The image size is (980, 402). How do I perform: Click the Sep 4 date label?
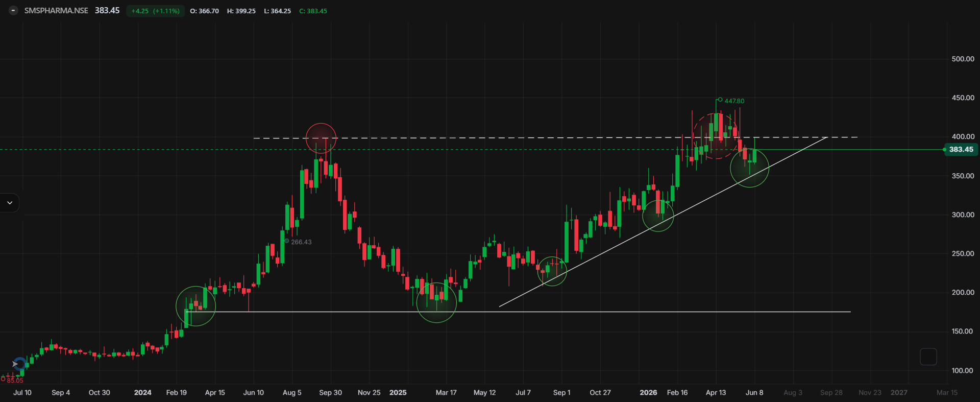pyautogui.click(x=61, y=393)
